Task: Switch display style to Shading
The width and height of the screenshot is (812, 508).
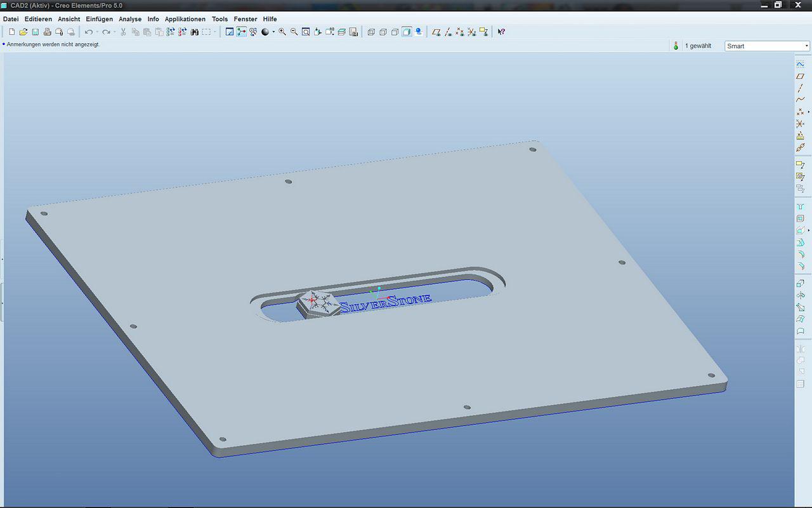Action: 407,32
